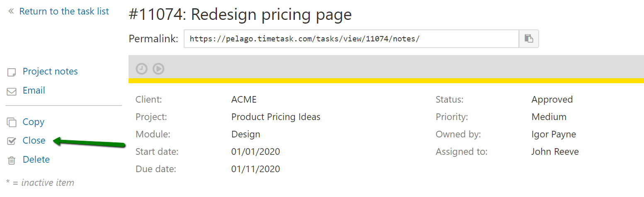Click the double chevron back icon
Viewport: 644px width, 197px height.
(11, 12)
